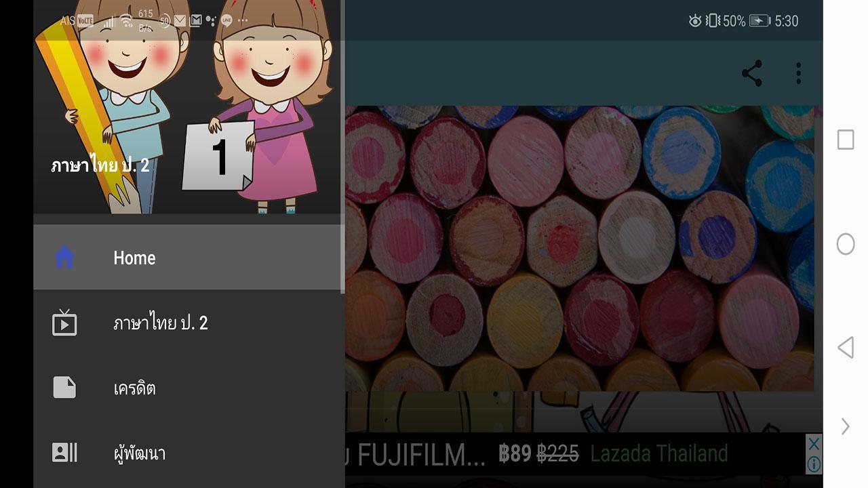Open the Home menu entry
868x488 pixels.
(189, 258)
